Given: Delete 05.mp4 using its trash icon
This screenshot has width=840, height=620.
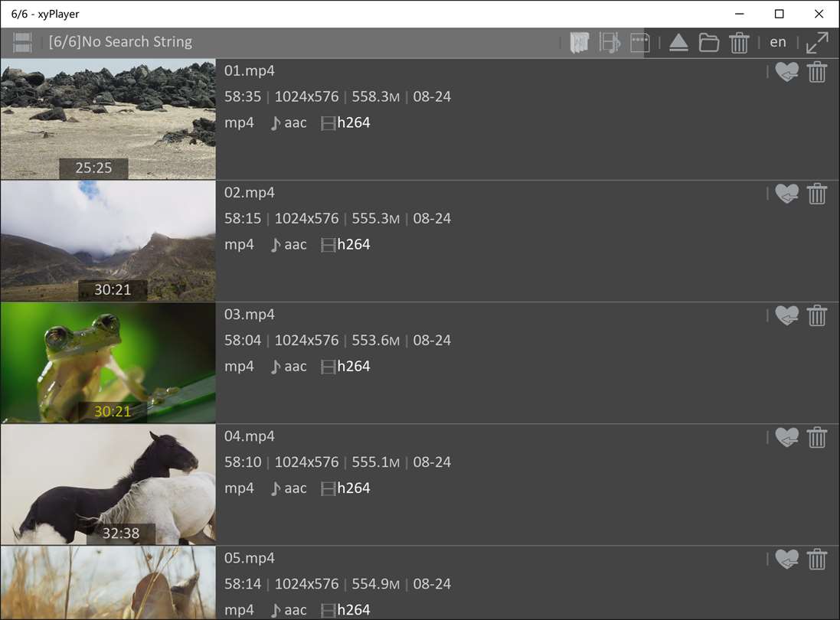Looking at the screenshot, I should [817, 559].
